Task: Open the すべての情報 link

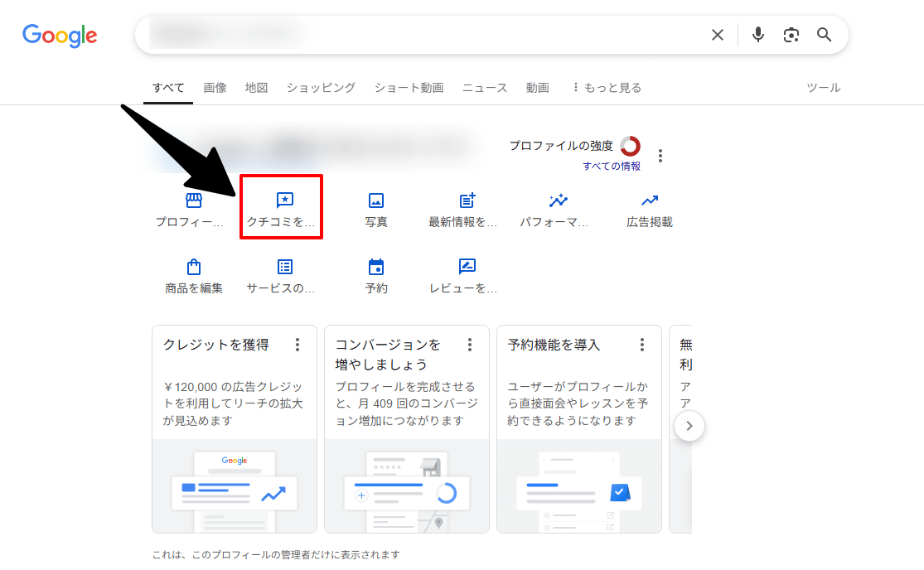Action: [611, 166]
